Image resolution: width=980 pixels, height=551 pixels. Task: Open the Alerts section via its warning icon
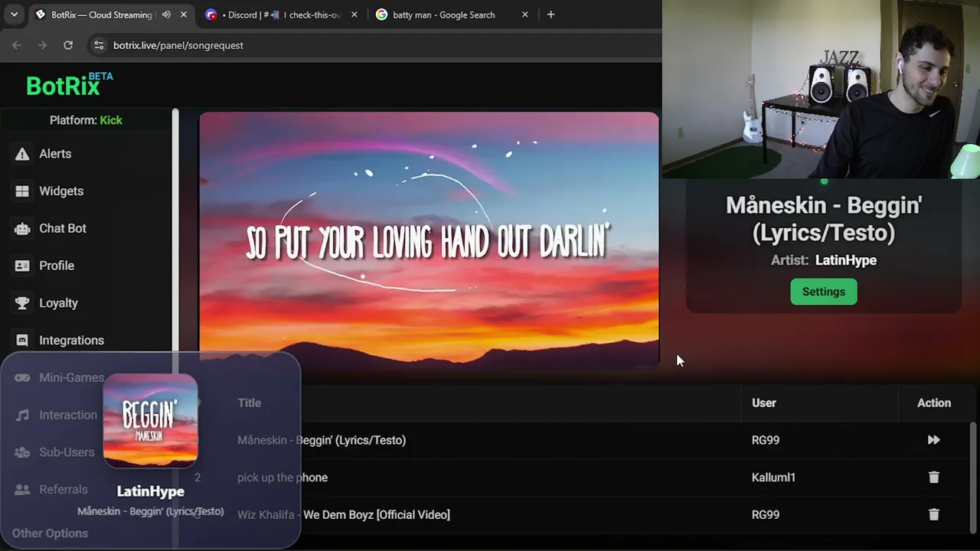coord(22,154)
